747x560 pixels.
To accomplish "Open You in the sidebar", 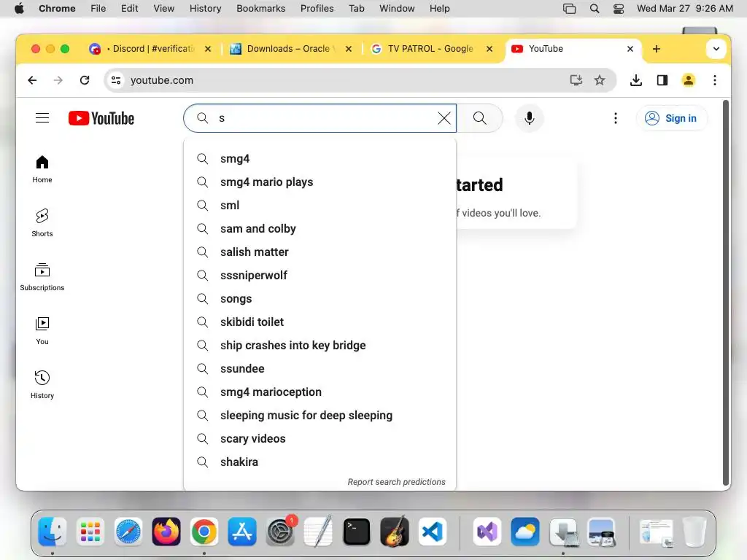I will 42,330.
